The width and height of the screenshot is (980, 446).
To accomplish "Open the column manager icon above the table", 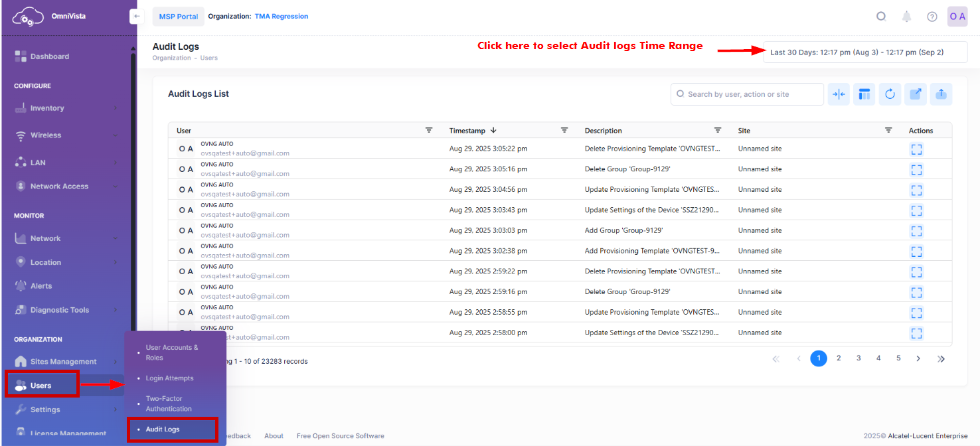I will point(864,94).
